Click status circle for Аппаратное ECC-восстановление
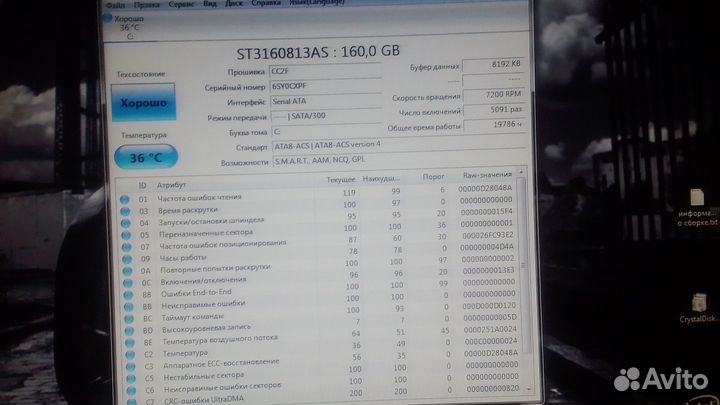The width and height of the screenshot is (720, 405). pyautogui.click(x=131, y=367)
